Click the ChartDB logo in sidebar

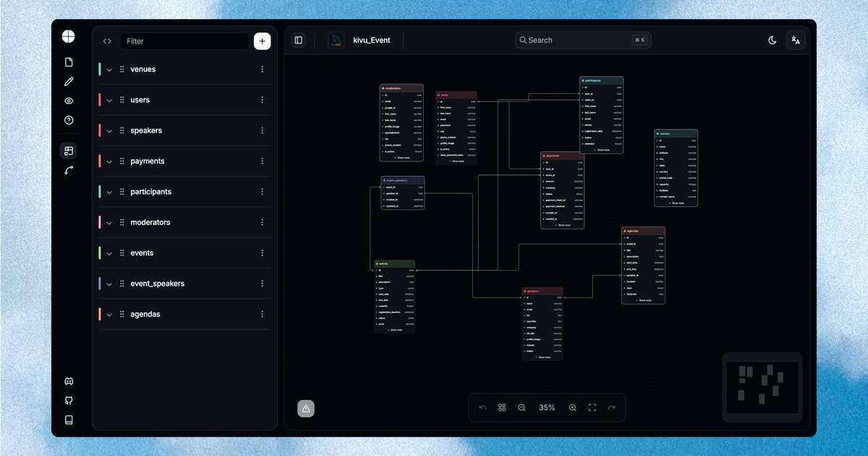(69, 36)
